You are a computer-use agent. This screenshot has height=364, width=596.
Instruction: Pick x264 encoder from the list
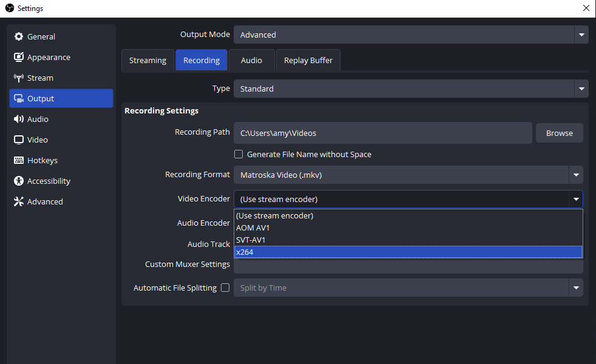tap(408, 252)
